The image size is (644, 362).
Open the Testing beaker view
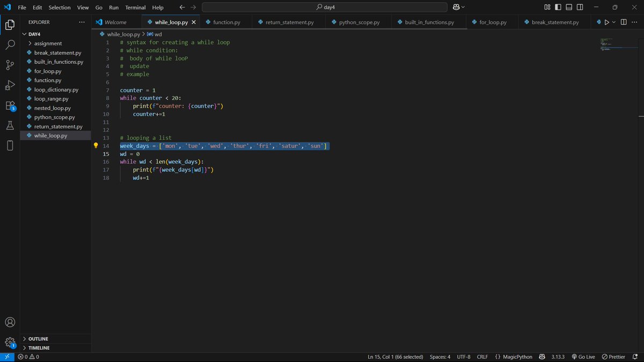10,125
